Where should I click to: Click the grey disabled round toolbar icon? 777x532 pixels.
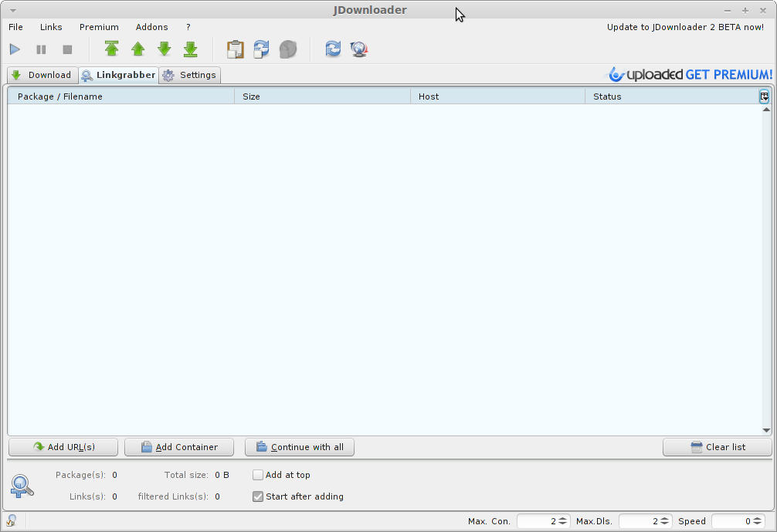[288, 49]
